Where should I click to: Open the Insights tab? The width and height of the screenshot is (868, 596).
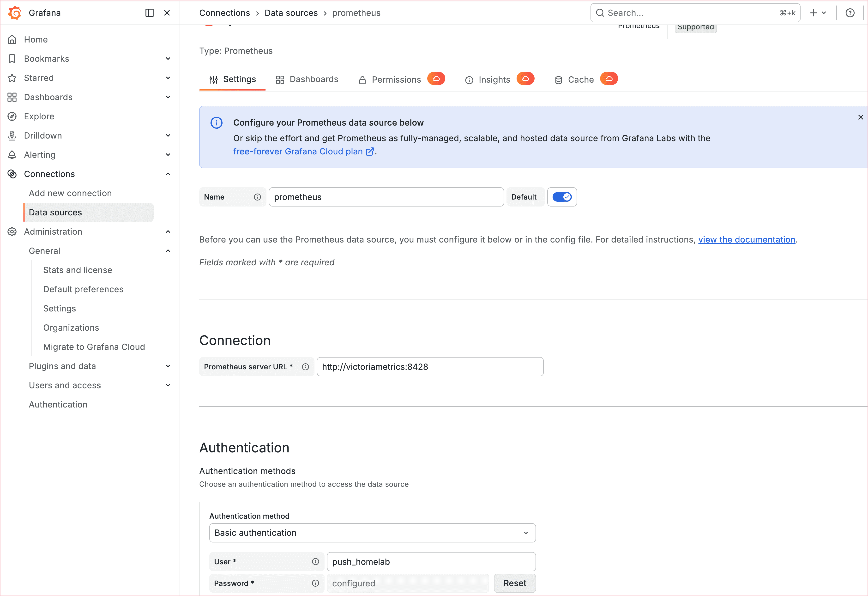point(494,79)
